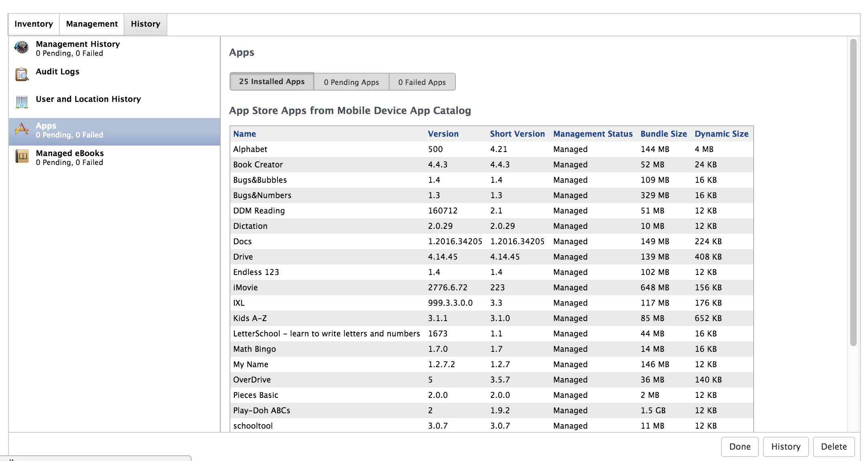Select the Kids A-Z row
Screen dimensions: 868x461
491,318
